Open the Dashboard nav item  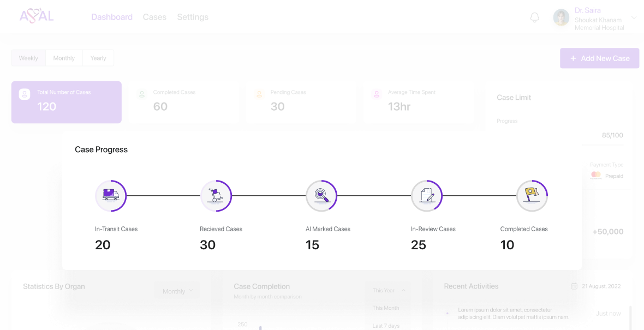pos(112,17)
